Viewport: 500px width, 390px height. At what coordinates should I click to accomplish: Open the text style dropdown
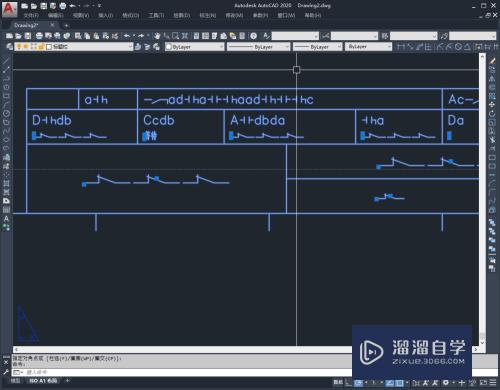[295, 36]
